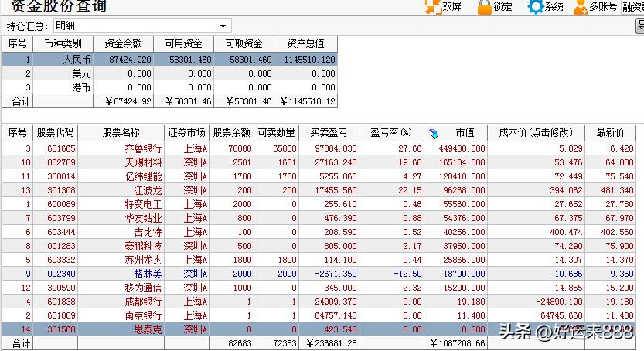
Task: Open the 系统 gear icon
Action: click(535, 6)
